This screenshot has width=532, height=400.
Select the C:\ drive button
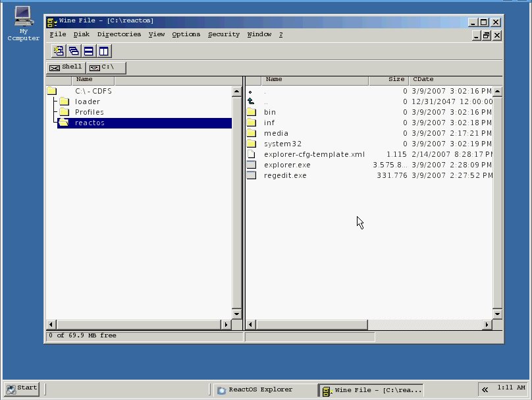tap(106, 67)
